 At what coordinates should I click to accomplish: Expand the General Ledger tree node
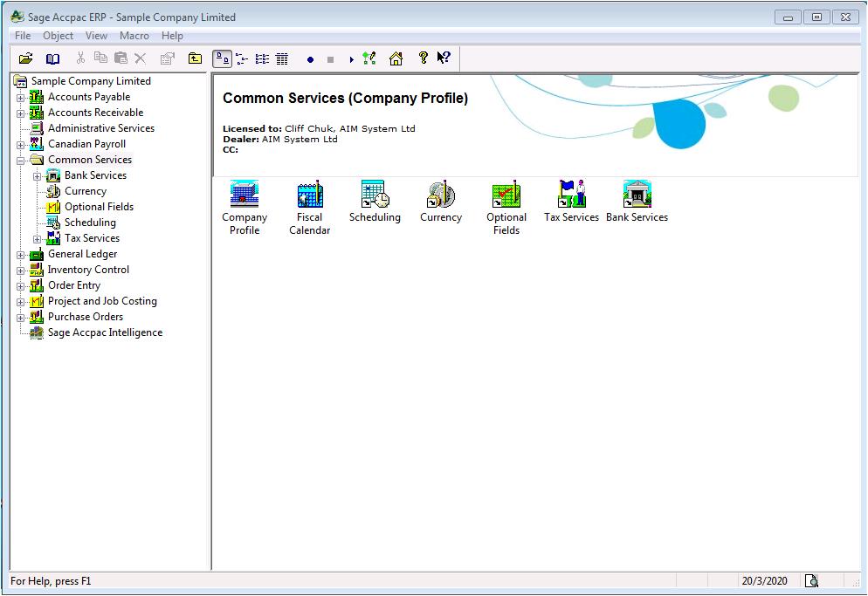[20, 254]
